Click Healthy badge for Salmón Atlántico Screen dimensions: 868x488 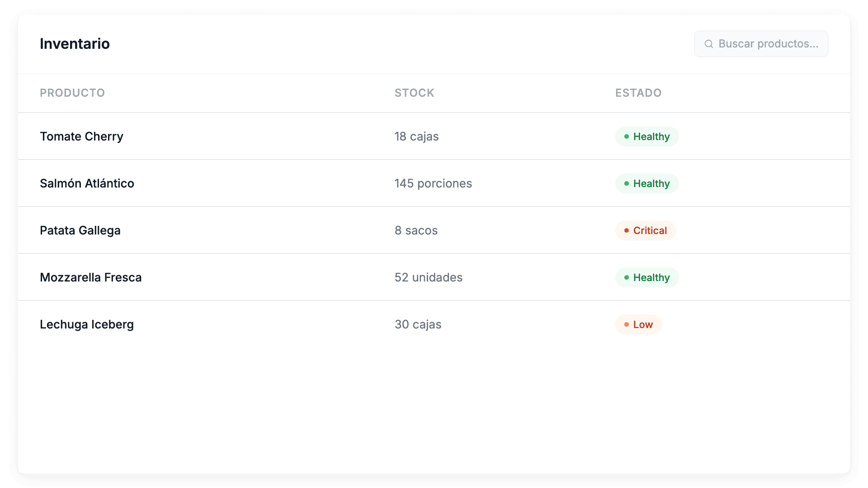[x=646, y=183]
